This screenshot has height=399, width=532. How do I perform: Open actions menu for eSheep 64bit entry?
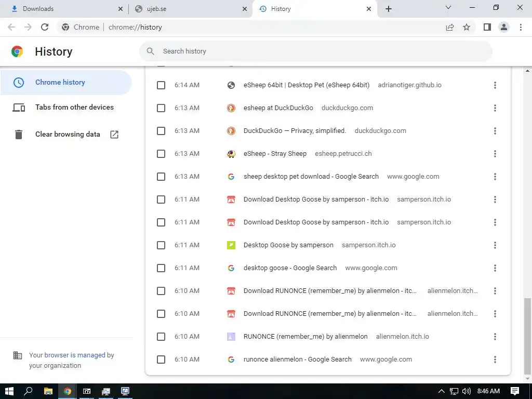point(495,85)
